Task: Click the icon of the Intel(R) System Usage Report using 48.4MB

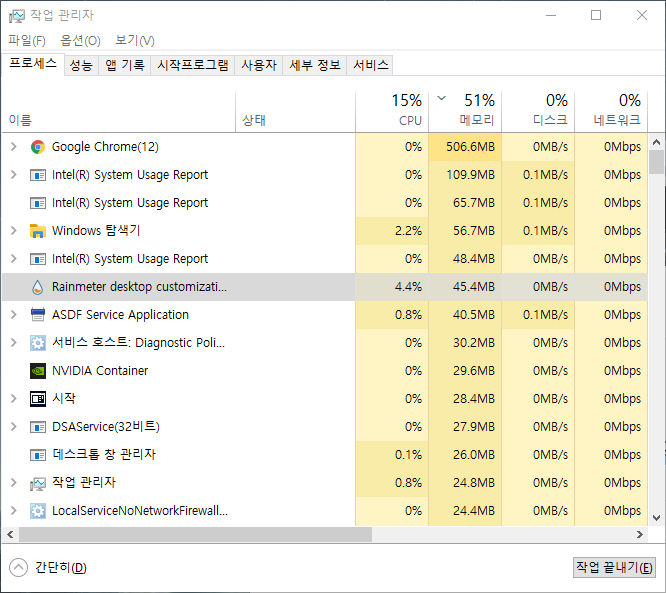Action: coord(38,259)
